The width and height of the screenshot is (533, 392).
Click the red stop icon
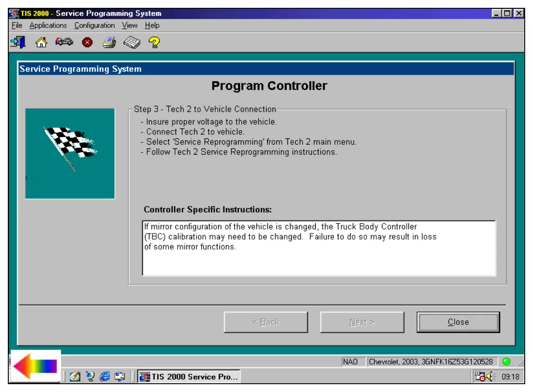pyautogui.click(x=88, y=43)
